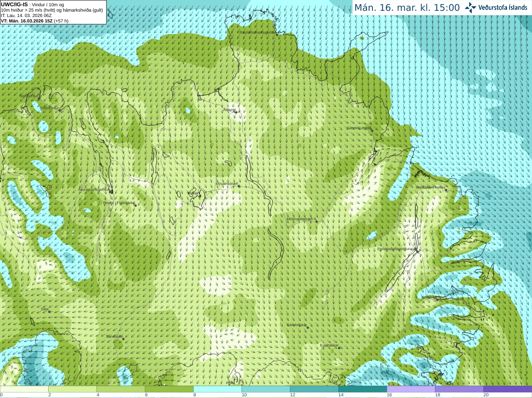Viewport: 532px width, 398px height.
Task: Click the legend value '8'
Action: click(x=195, y=395)
